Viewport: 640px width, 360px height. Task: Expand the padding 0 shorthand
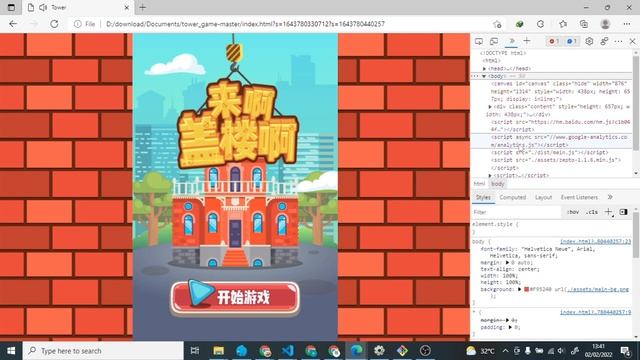[510, 327]
